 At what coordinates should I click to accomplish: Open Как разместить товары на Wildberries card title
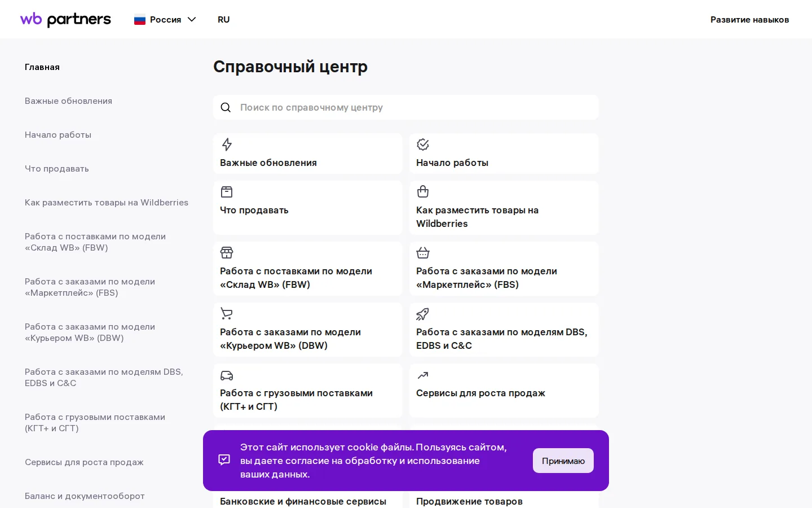click(x=477, y=217)
